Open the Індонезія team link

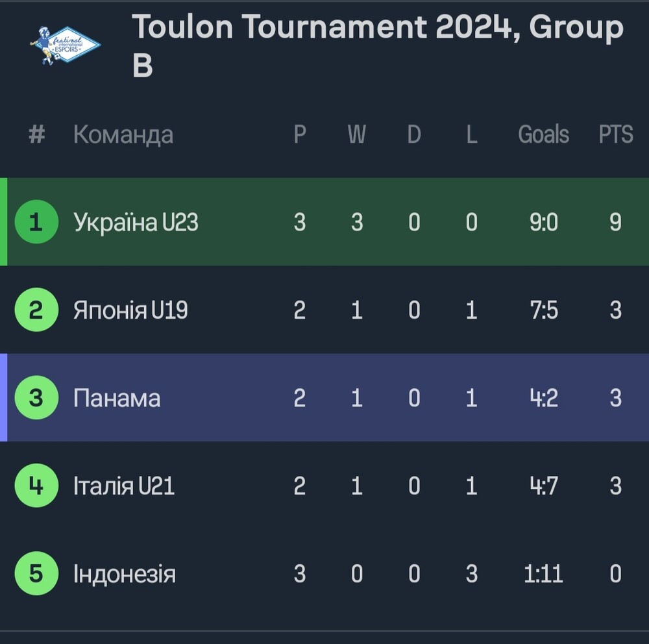point(125,574)
